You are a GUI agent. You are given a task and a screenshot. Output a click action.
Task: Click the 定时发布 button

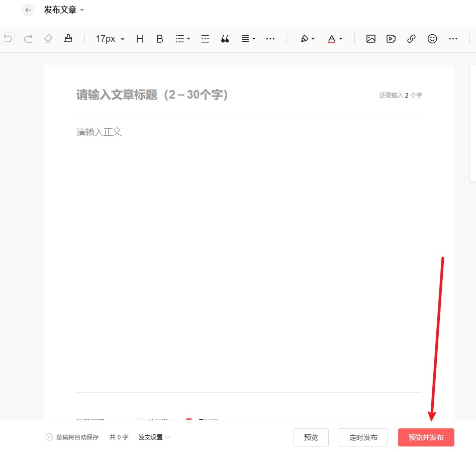coord(363,437)
